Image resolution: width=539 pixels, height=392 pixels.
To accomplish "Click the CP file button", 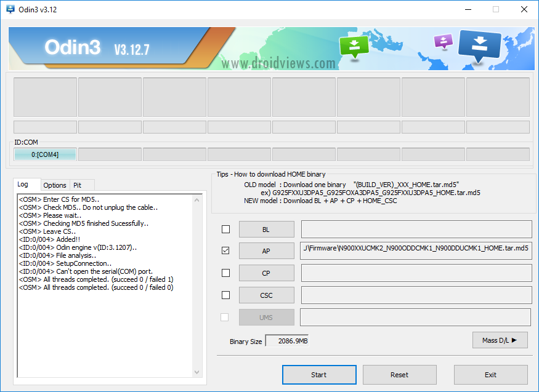I will (x=266, y=273).
